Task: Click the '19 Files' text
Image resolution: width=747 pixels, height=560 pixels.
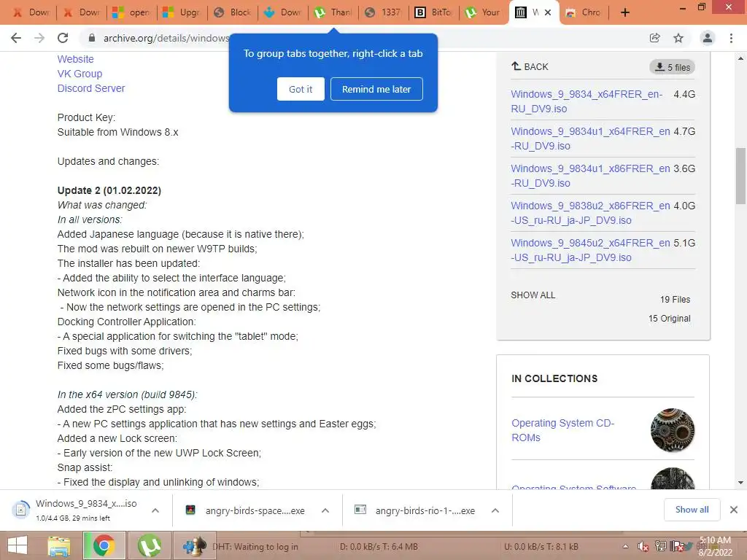Action: pos(675,300)
